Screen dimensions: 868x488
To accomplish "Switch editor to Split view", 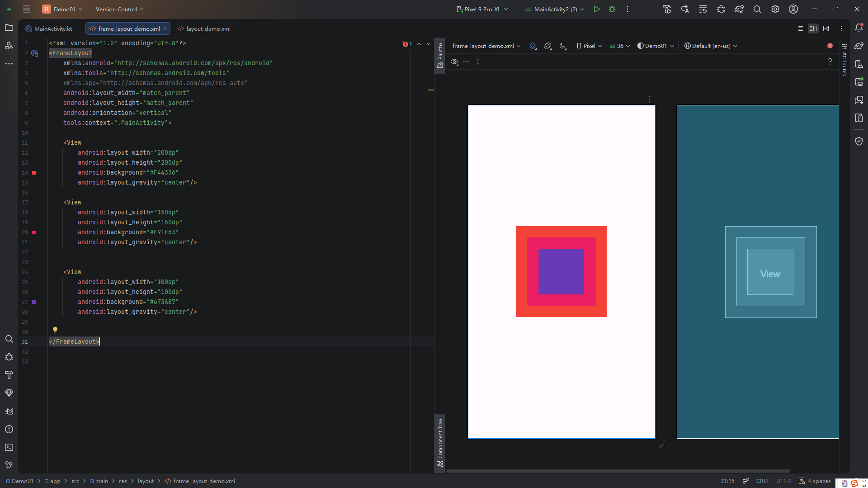I will click(x=813, y=28).
